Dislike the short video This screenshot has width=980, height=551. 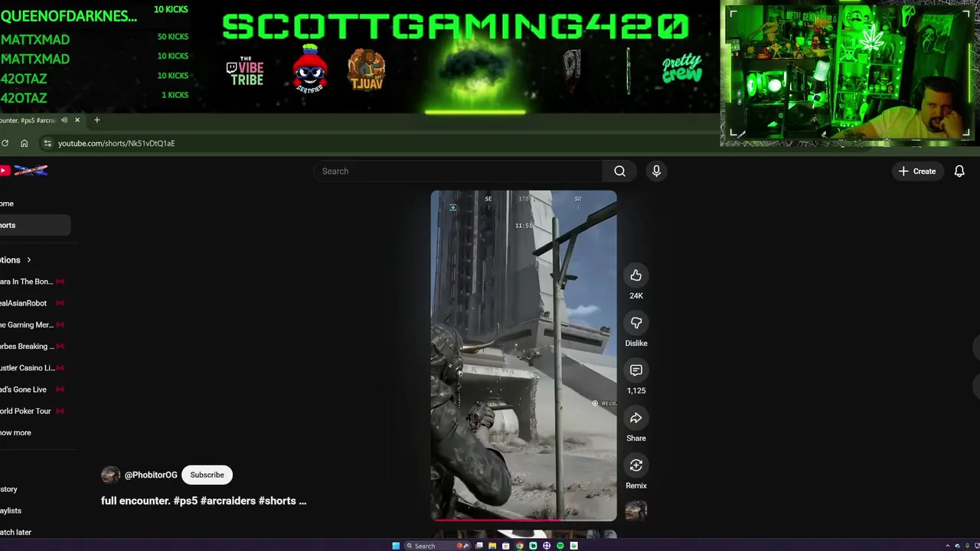pos(636,323)
